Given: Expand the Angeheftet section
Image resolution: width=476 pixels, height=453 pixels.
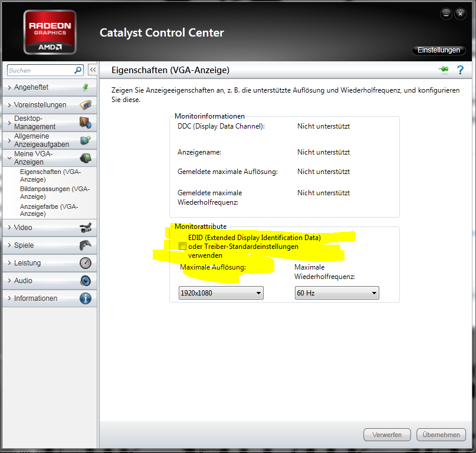Looking at the screenshot, I should tap(49, 87).
